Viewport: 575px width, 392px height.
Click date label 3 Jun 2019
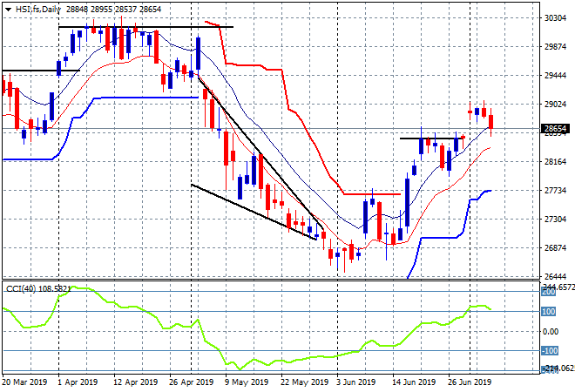[355, 382]
